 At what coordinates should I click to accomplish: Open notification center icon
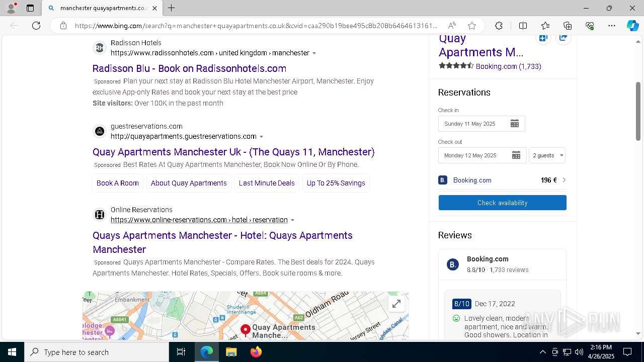(627, 352)
